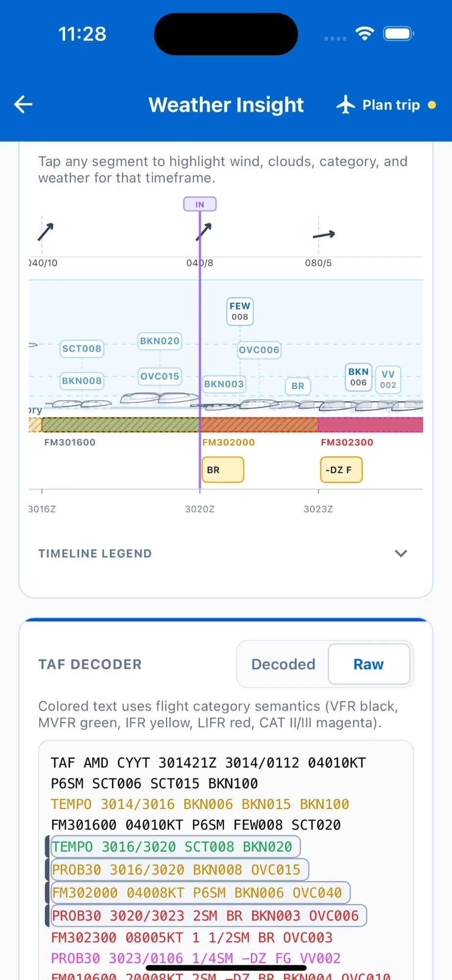
Task: Select the green FM301600 category bar
Action: click(x=121, y=424)
